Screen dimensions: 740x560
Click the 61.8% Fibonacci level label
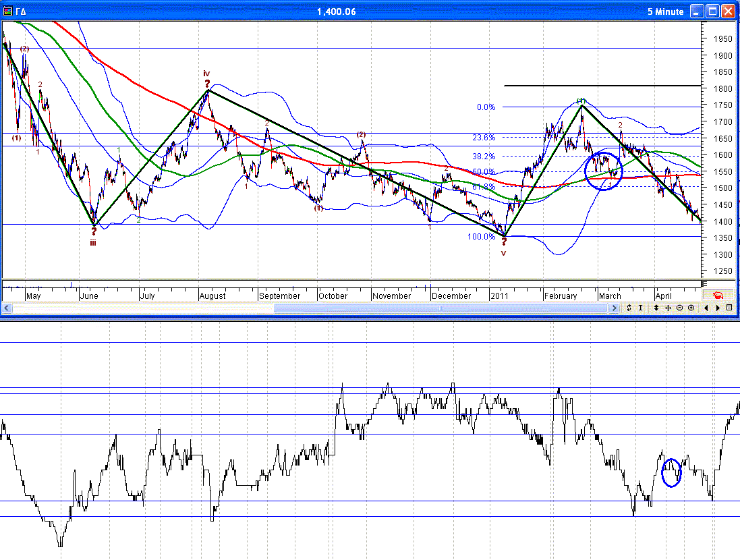[x=483, y=187]
